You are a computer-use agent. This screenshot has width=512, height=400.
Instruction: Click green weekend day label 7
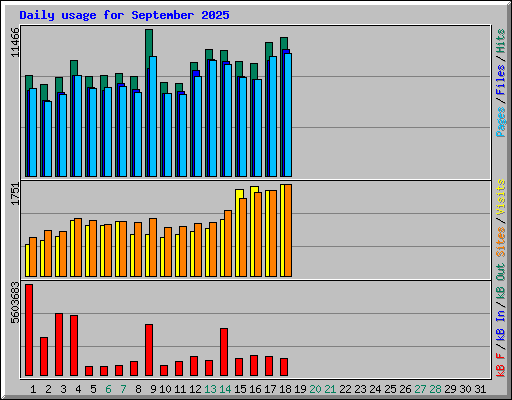(x=123, y=389)
